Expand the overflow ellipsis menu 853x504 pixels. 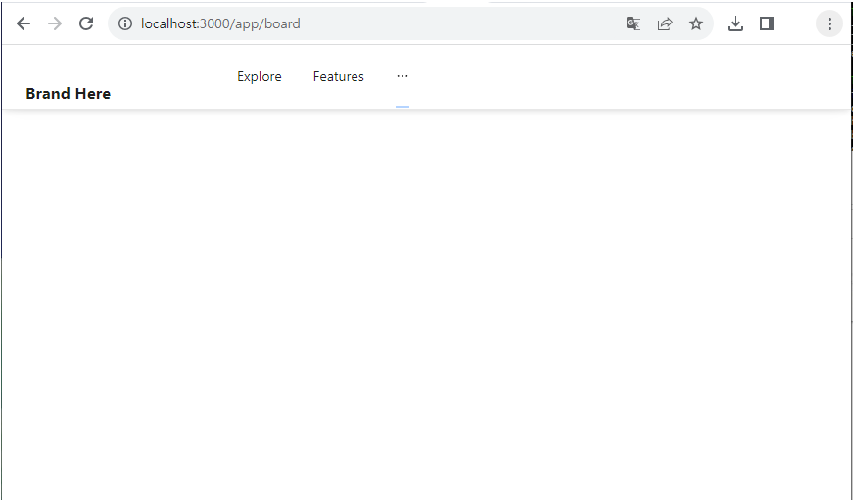pyautogui.click(x=403, y=76)
